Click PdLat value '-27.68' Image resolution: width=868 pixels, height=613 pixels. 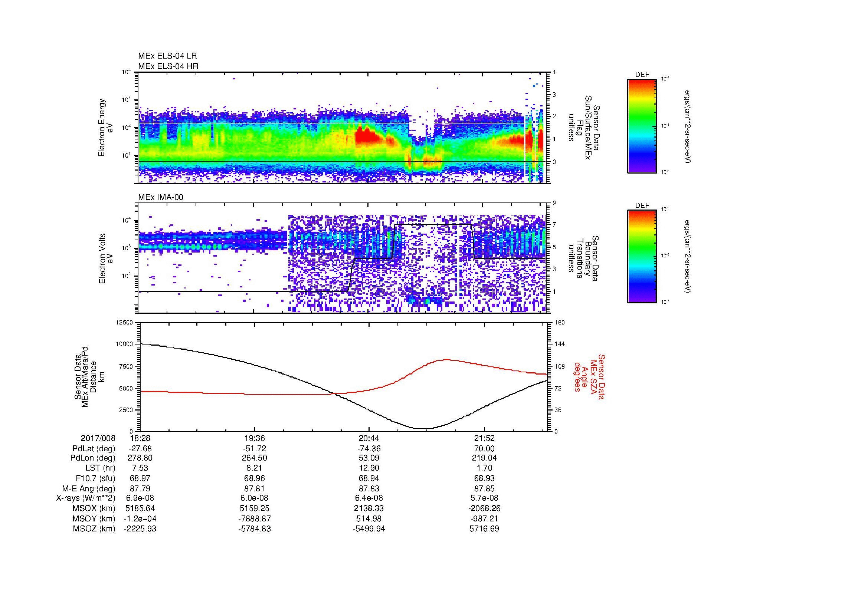140,449
